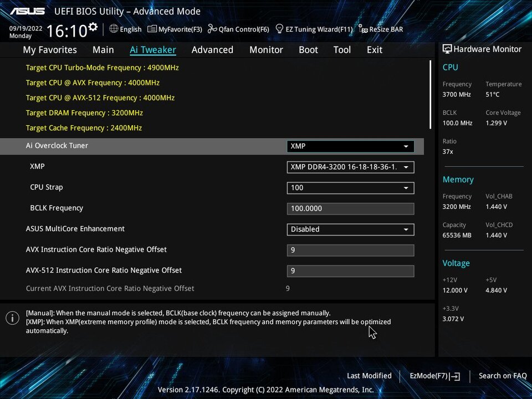532x399 pixels.
Task: Click Last Modified button
Action: click(x=369, y=376)
